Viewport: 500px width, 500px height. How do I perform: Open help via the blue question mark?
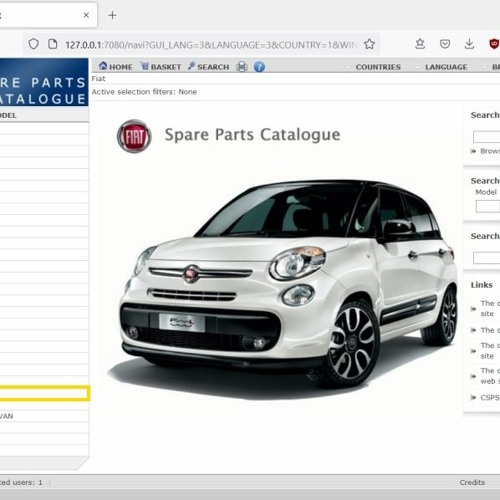tap(259, 67)
